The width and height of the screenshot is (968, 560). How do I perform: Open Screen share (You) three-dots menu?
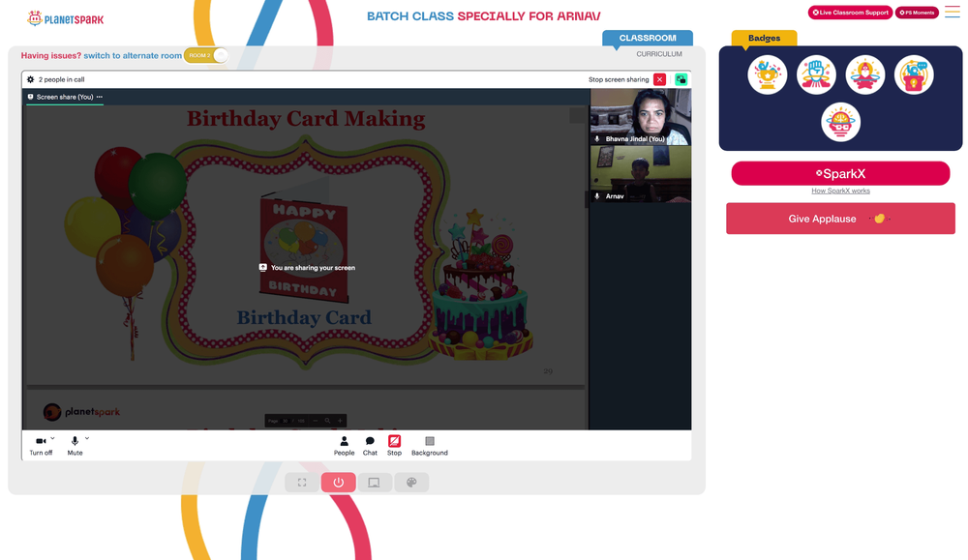tap(100, 97)
